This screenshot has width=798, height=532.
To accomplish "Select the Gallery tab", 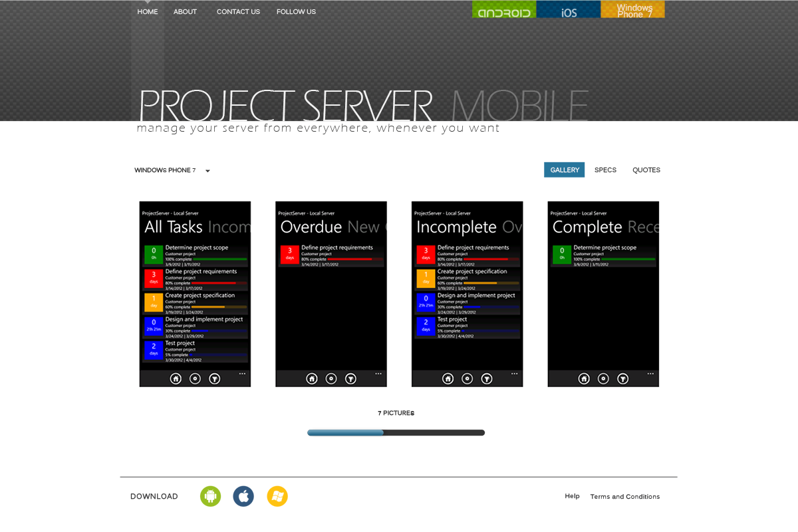I will (565, 170).
